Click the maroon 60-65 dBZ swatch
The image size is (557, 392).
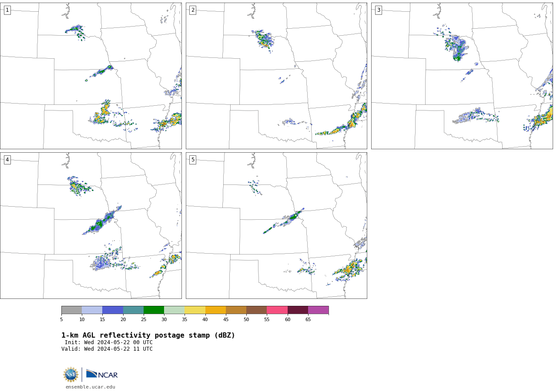298,310
